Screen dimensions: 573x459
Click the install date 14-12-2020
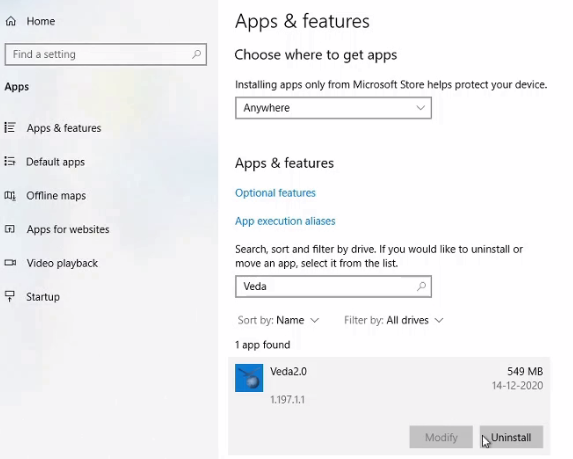tap(517, 385)
